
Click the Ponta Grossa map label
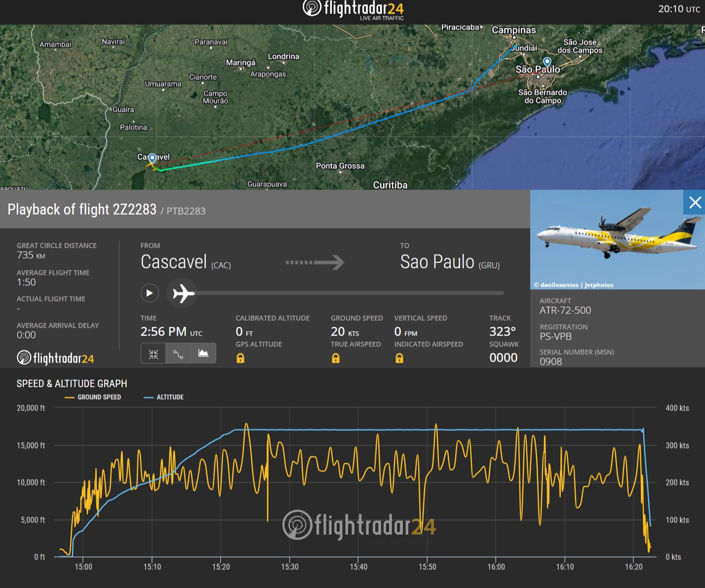(340, 166)
